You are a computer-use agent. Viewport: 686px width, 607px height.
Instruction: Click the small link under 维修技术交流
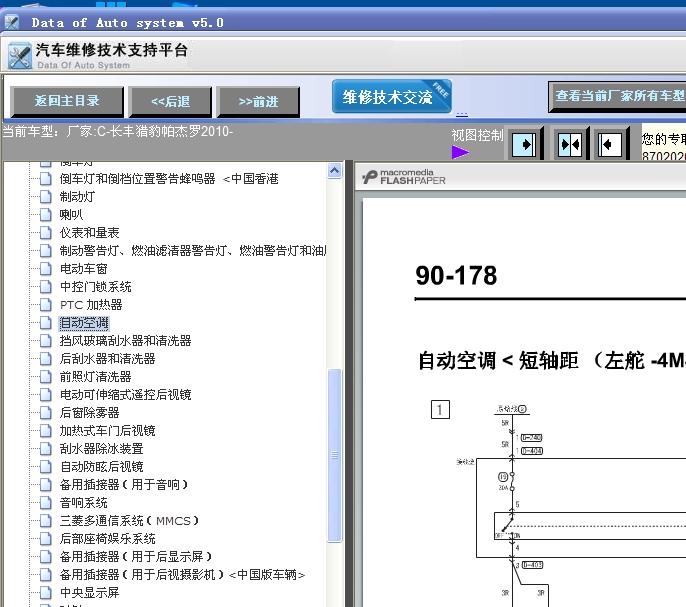(462, 115)
